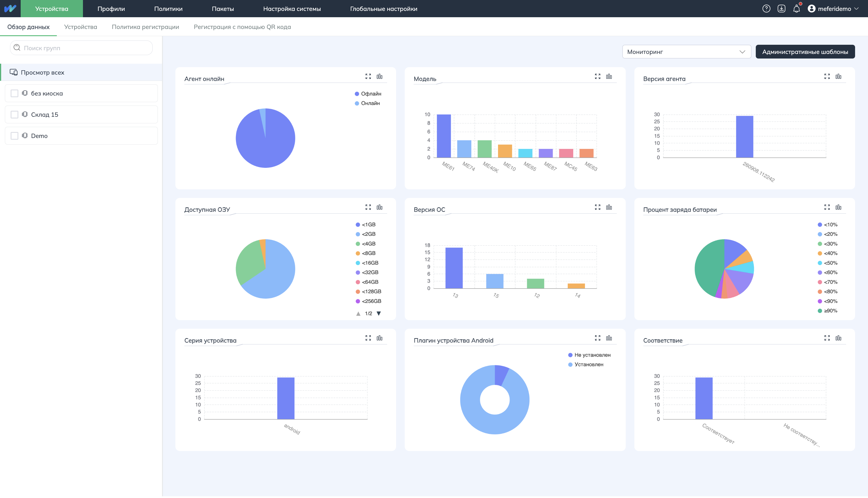Expand Процент заряда батареи chart to fullscreen
Image resolution: width=868 pixels, height=498 pixels.
tap(827, 207)
